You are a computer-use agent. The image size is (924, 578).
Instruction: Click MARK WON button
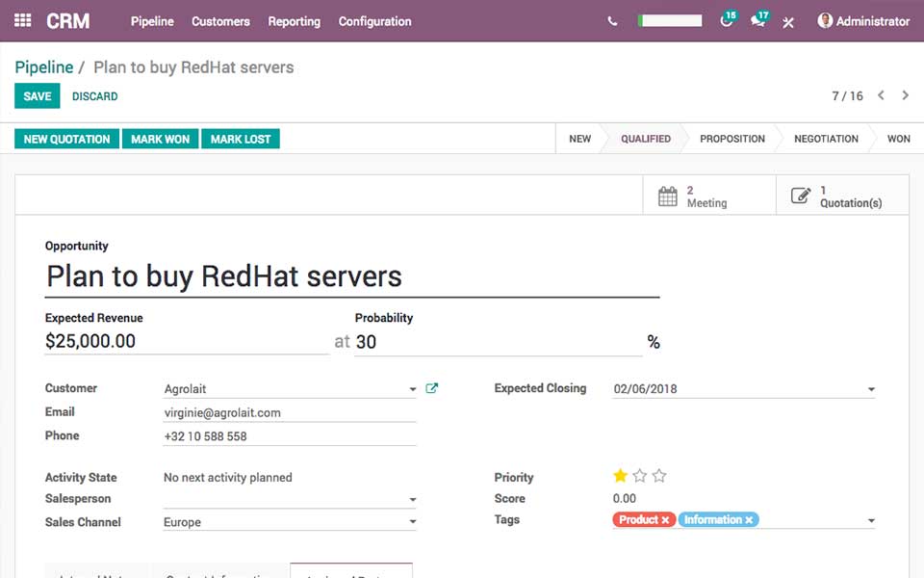[161, 139]
